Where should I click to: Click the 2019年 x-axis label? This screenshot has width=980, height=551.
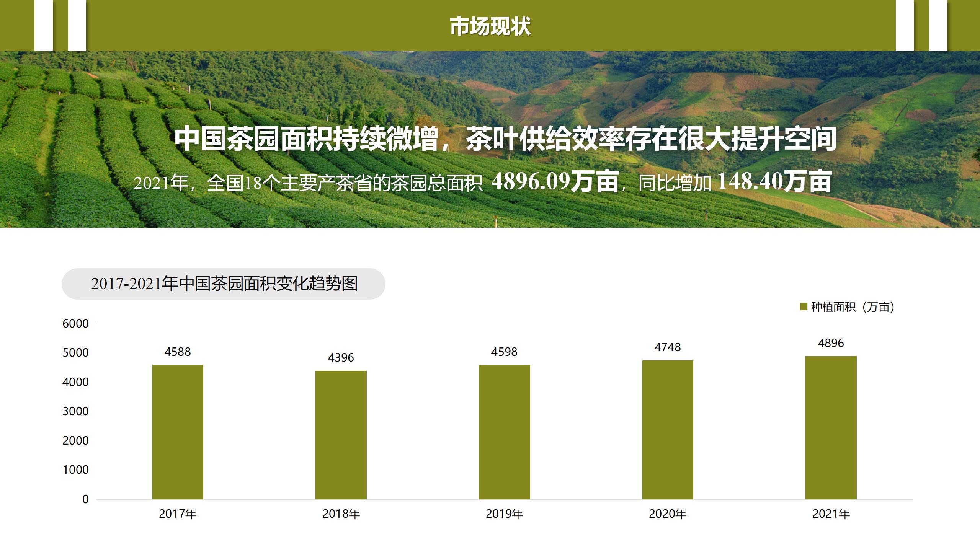[x=504, y=514]
